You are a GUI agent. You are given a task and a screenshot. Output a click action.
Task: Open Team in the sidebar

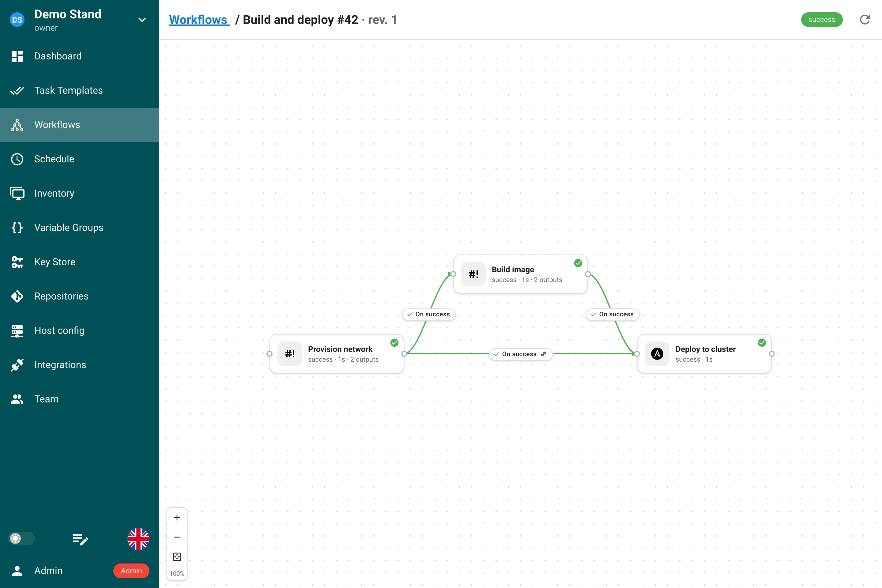80,399
